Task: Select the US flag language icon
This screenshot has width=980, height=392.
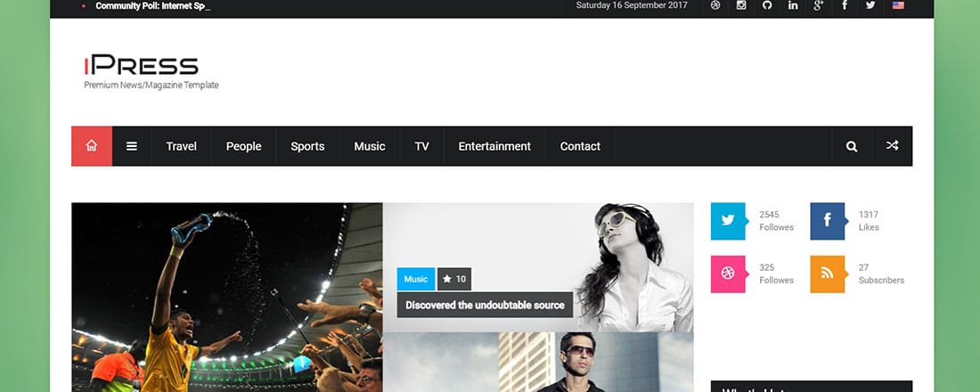Action: [x=898, y=5]
